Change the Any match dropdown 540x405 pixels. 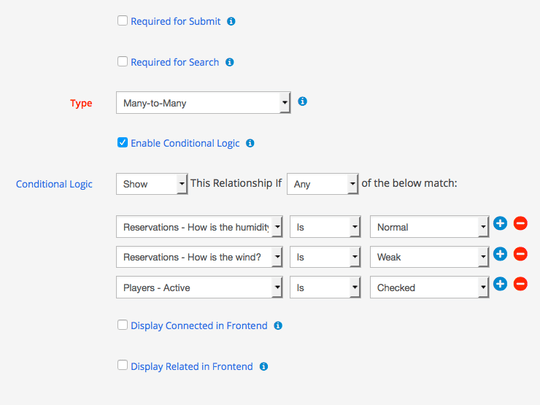[323, 184]
